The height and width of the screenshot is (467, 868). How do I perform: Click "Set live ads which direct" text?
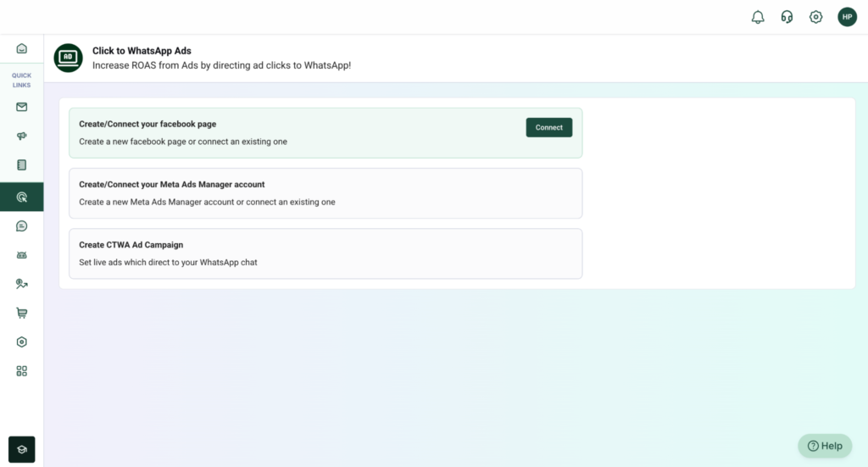(168, 262)
